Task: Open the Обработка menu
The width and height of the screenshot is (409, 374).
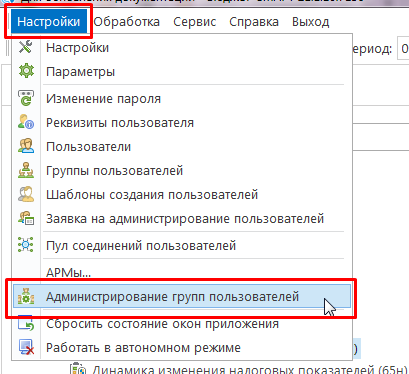Action: click(x=127, y=22)
